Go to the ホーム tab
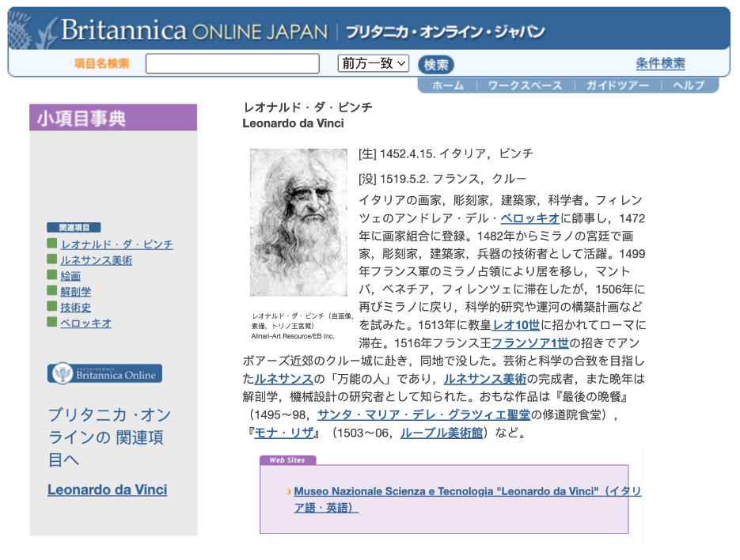Viewport: 740px width, 560px height. point(448,85)
